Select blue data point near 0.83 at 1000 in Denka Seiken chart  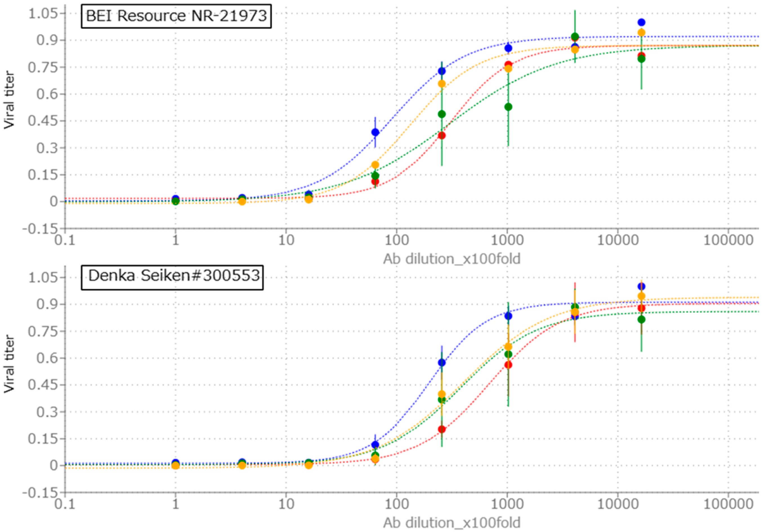coord(508,316)
